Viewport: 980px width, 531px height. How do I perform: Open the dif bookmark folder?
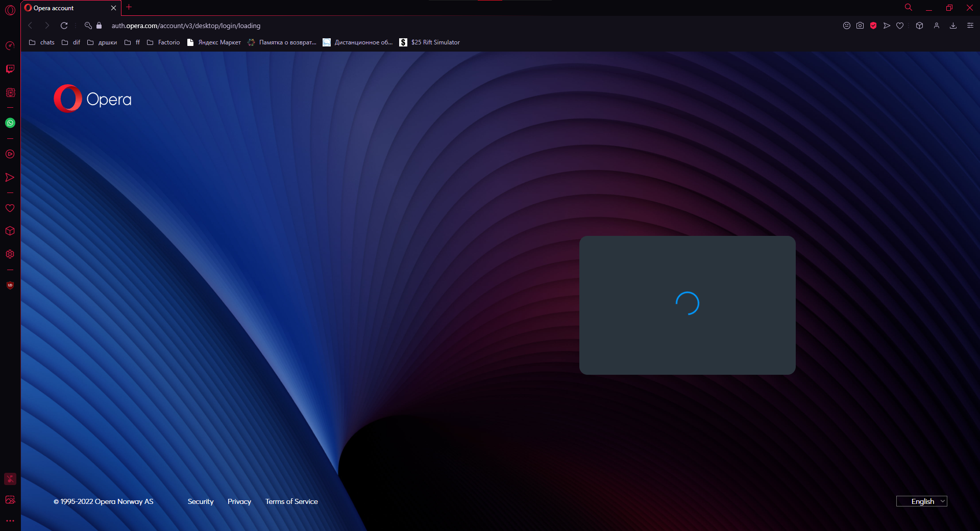point(71,42)
